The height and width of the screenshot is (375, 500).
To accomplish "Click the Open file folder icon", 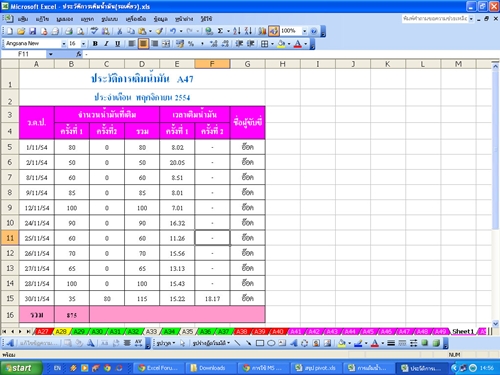I will click(21, 31).
